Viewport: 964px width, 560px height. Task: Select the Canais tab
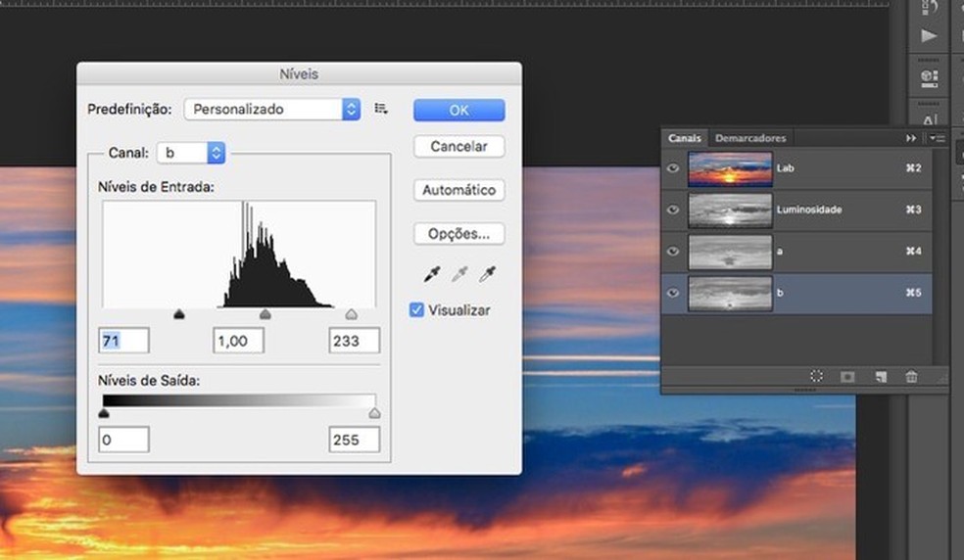pyautogui.click(x=685, y=138)
